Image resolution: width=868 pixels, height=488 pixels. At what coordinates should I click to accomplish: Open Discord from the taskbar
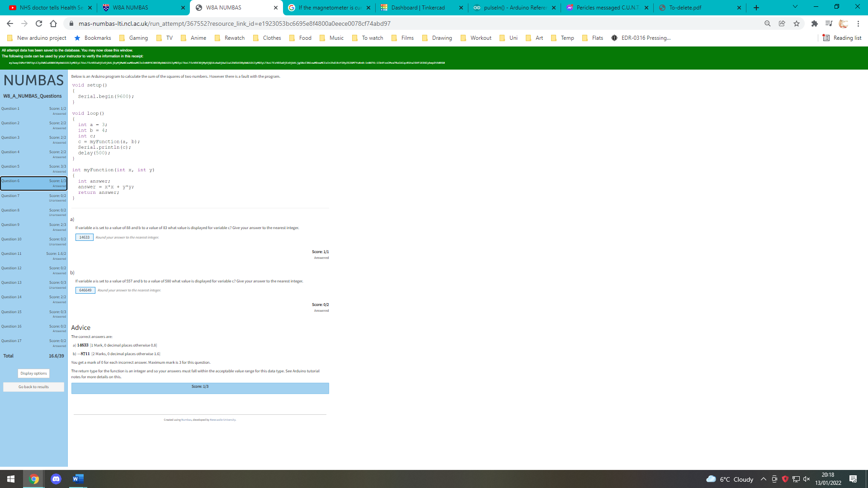pyautogui.click(x=56, y=479)
